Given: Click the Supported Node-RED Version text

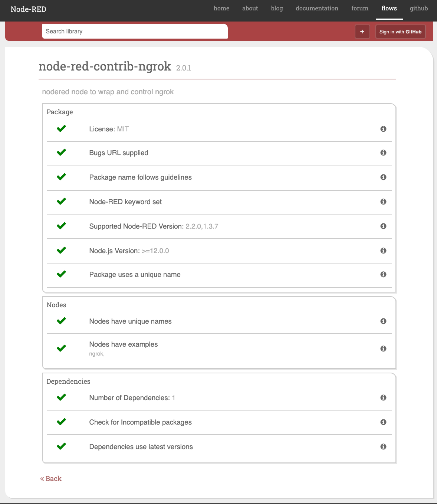Looking at the screenshot, I should pos(154,226).
